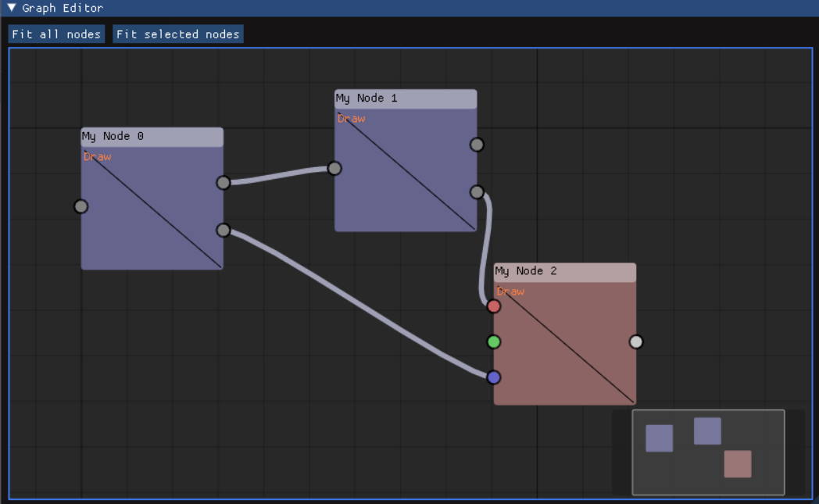The width and height of the screenshot is (819, 504).
Task: Click the Draw label inside My Node 0
Action: point(97,156)
